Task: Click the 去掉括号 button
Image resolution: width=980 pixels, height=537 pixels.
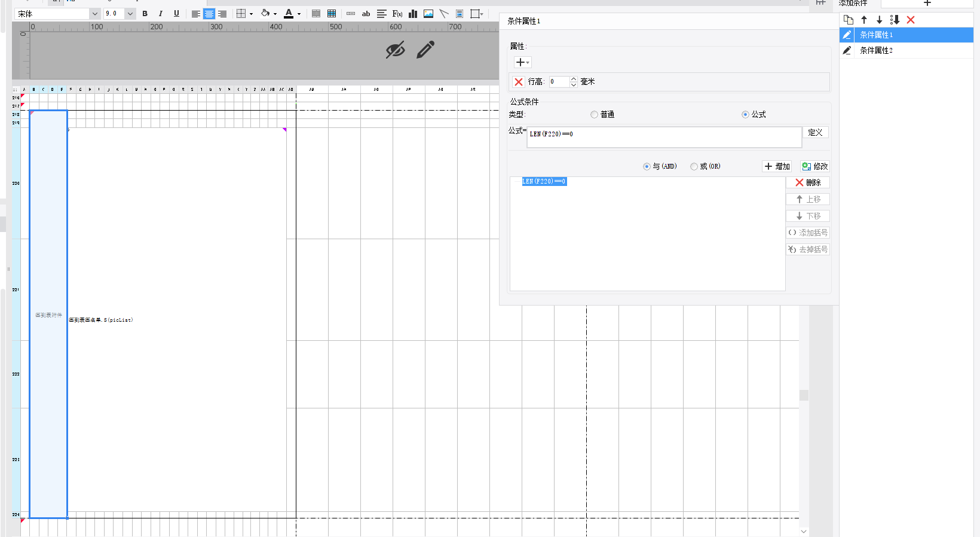Action: point(808,249)
